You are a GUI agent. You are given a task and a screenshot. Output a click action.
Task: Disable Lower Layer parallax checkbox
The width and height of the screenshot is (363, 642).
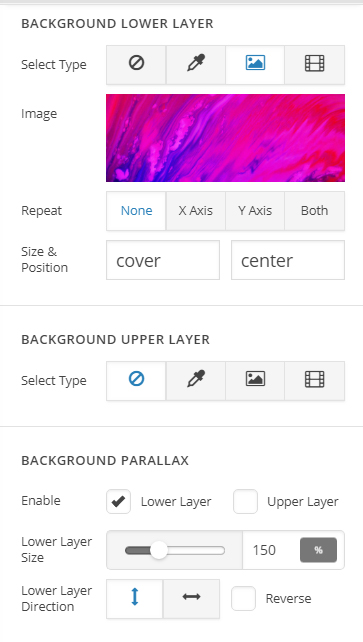pyautogui.click(x=118, y=501)
